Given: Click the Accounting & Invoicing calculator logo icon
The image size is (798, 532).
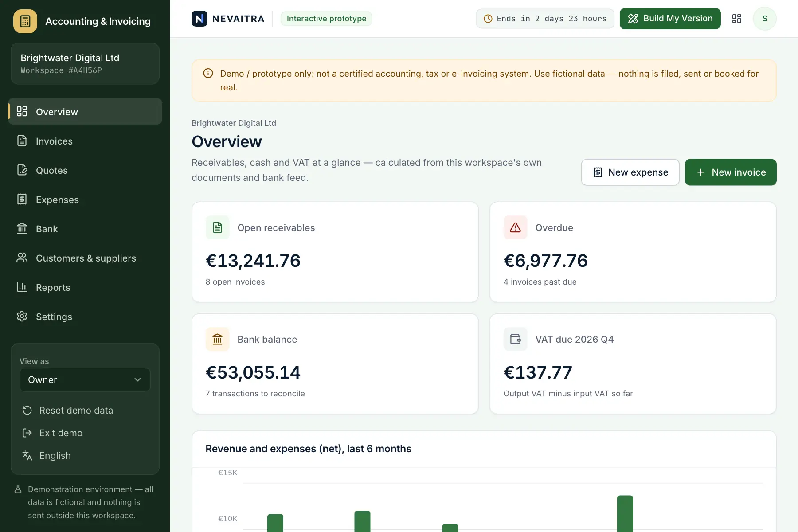Looking at the screenshot, I should (25, 21).
